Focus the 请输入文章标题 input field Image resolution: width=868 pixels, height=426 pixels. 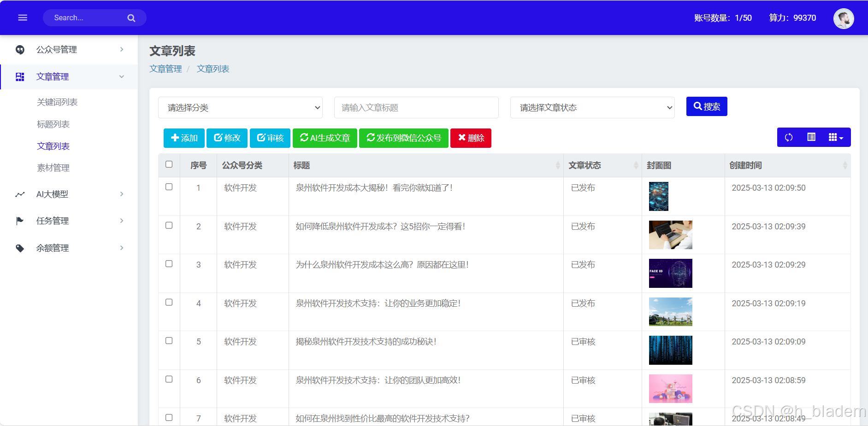416,108
